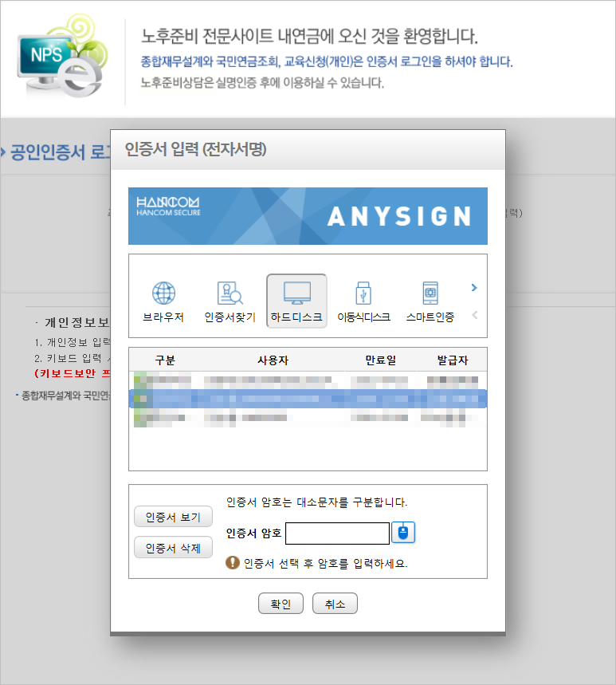Sort certificates by 만료일 column
The width and height of the screenshot is (616, 685).
coord(380,360)
